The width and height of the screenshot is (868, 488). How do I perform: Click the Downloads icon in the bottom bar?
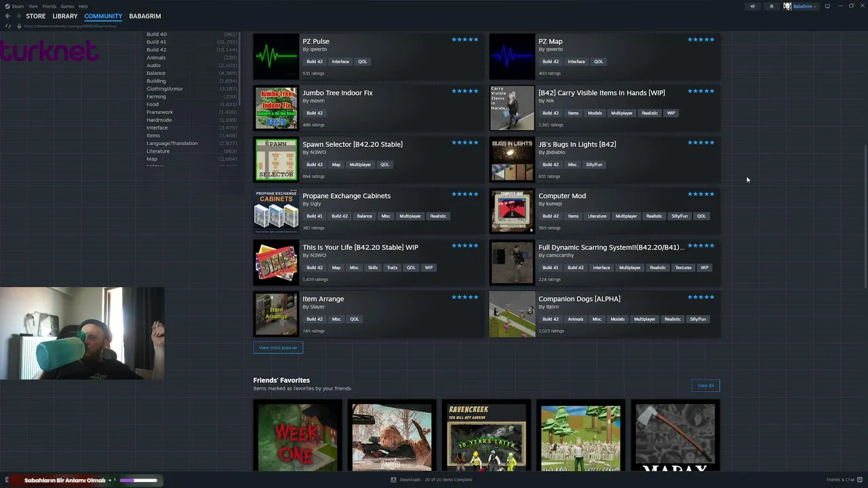pos(393,480)
